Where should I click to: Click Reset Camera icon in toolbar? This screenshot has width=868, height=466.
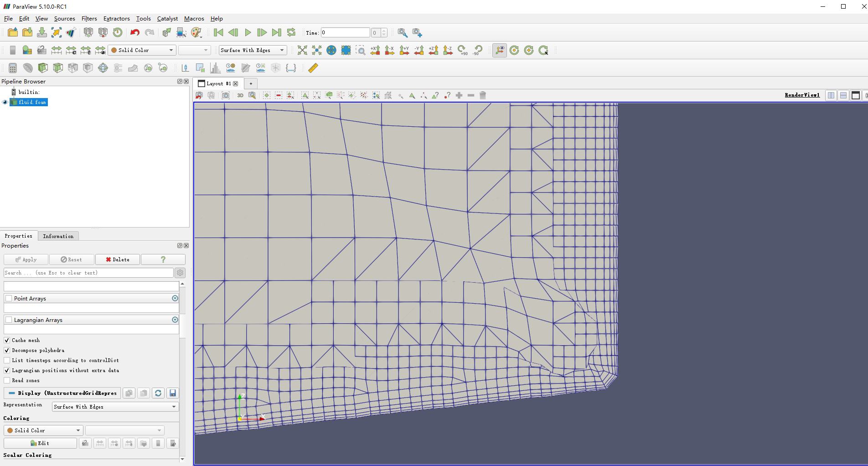302,50
